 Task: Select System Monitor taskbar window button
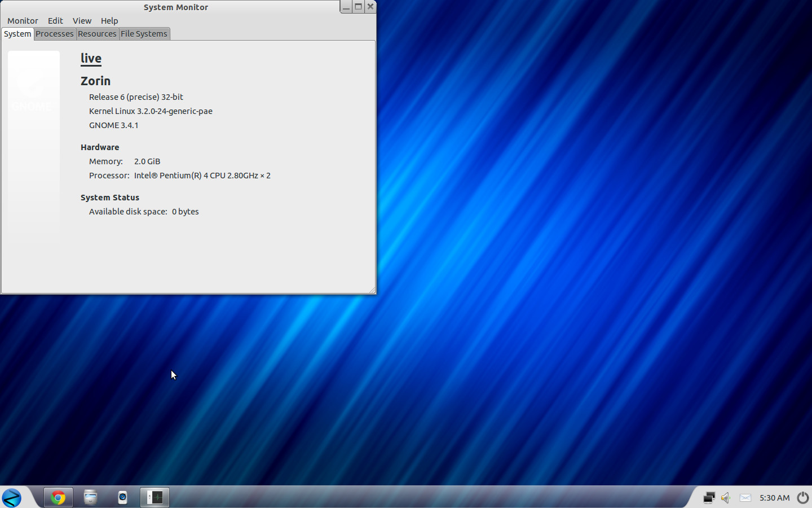tap(155, 497)
